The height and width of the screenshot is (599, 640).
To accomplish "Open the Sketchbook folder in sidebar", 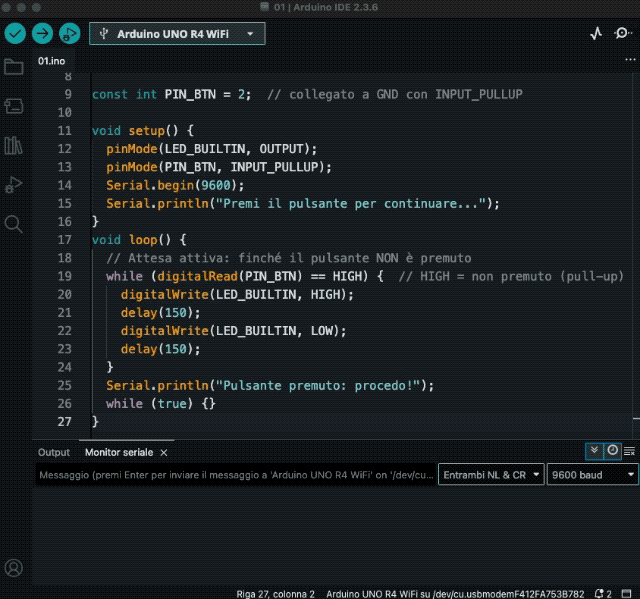I will click(14, 67).
